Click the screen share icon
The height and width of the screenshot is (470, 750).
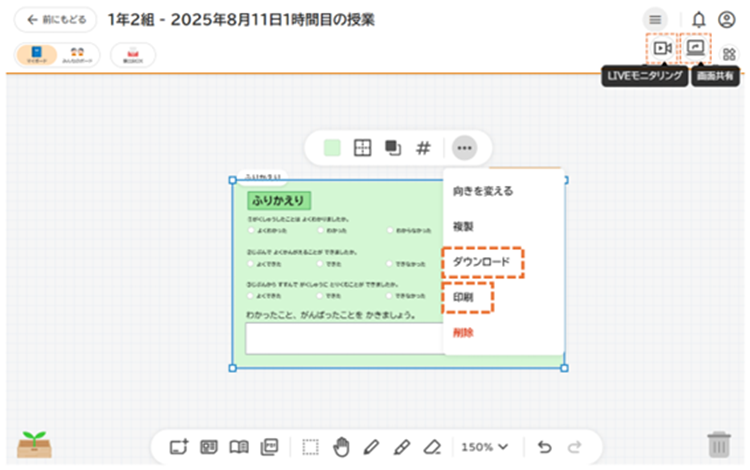pos(695,48)
